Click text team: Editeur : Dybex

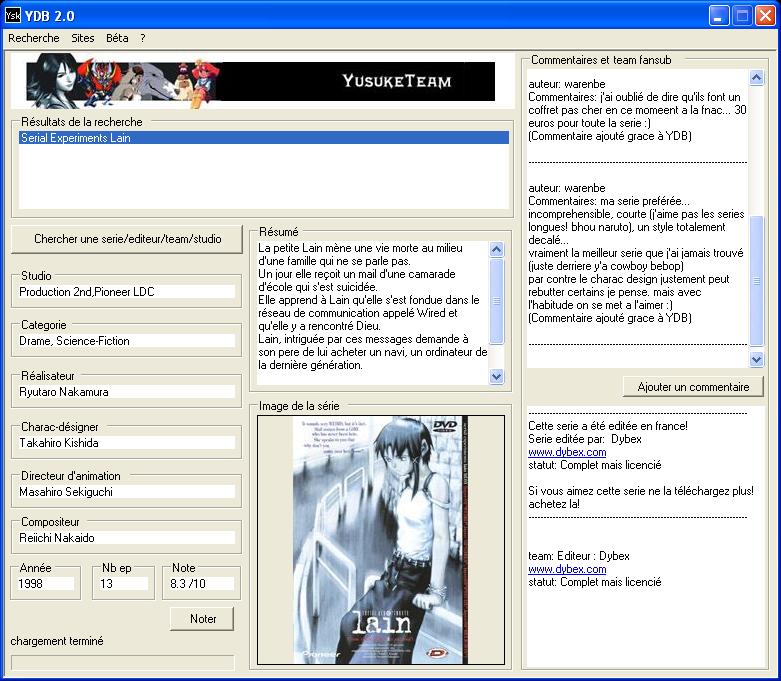click(x=578, y=556)
